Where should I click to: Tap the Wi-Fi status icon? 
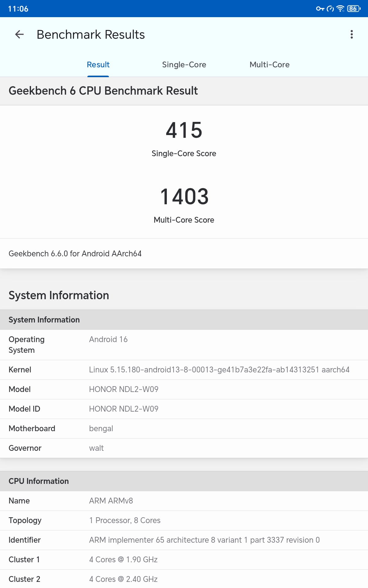340,9
